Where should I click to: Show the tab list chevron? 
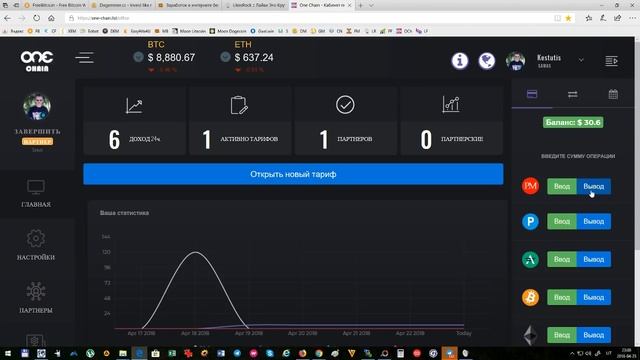[371, 5]
